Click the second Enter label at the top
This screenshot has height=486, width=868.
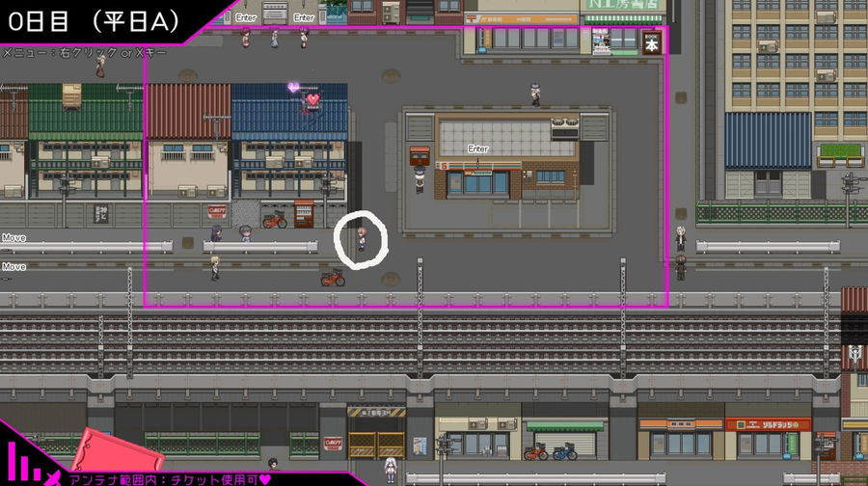(x=304, y=17)
